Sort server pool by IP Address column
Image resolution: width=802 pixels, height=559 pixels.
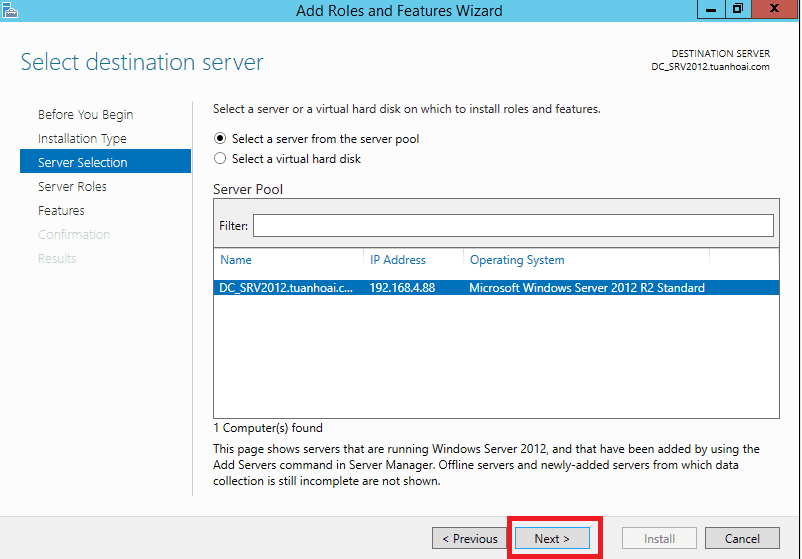pos(397,260)
